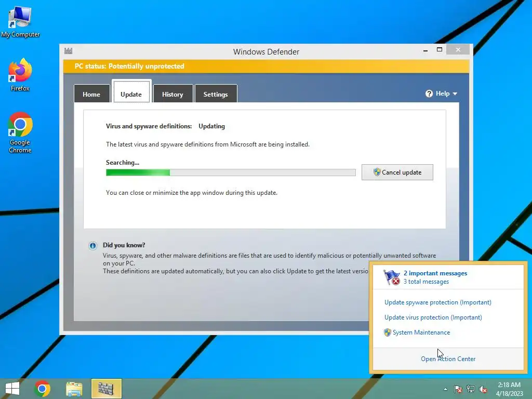Image resolution: width=532 pixels, height=399 pixels.
Task: Go to the Settings tab
Action: coord(216,94)
